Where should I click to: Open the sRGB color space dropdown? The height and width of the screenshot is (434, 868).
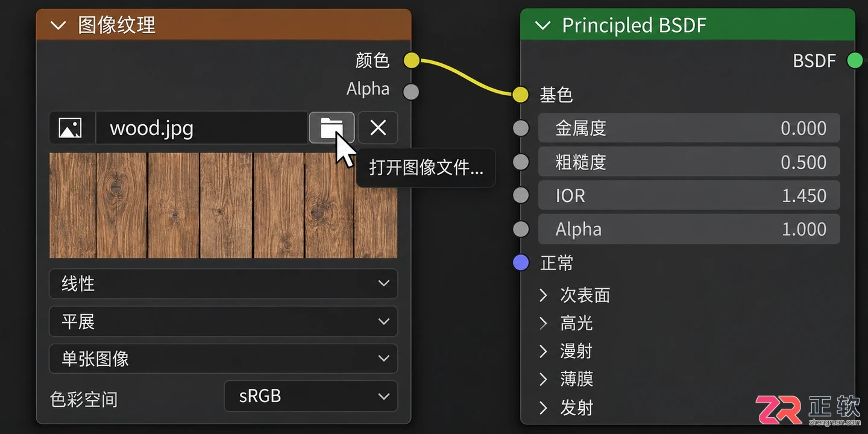click(x=311, y=396)
